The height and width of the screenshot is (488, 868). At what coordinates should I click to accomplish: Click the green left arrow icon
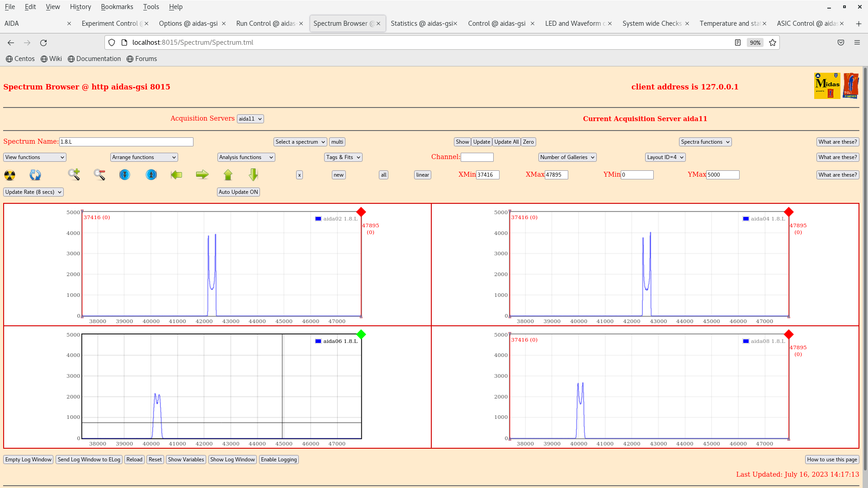[x=176, y=175]
